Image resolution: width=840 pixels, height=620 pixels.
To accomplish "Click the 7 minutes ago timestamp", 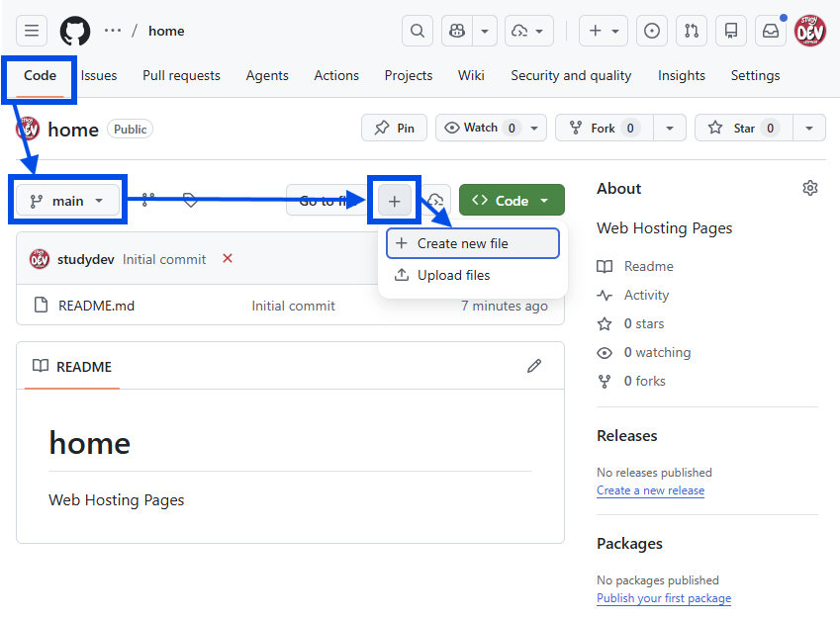I will (505, 306).
